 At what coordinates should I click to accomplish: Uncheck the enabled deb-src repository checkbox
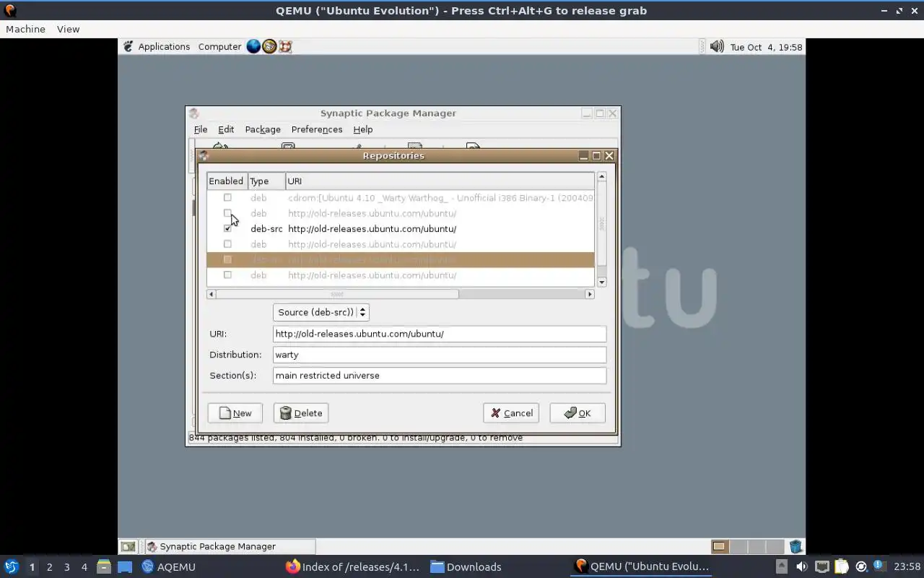click(227, 228)
